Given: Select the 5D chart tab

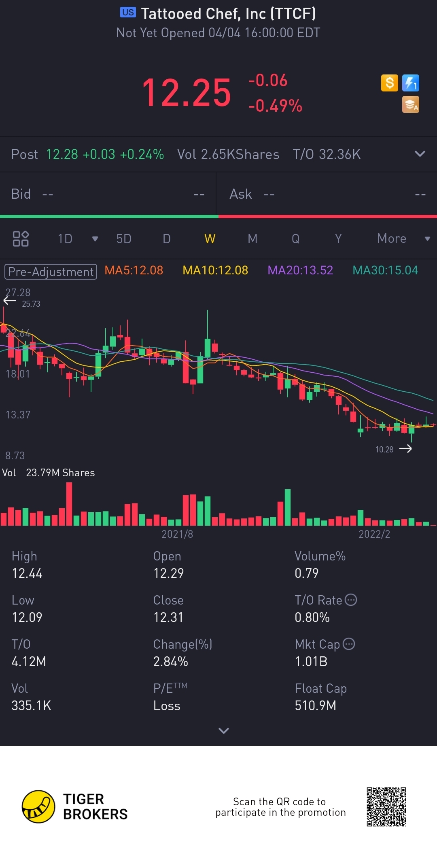Looking at the screenshot, I should (124, 239).
